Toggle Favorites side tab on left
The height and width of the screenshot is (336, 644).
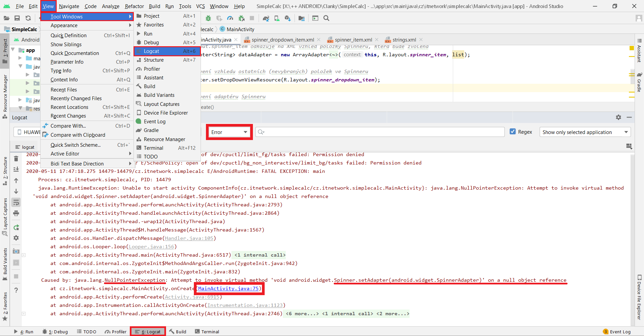point(5,307)
